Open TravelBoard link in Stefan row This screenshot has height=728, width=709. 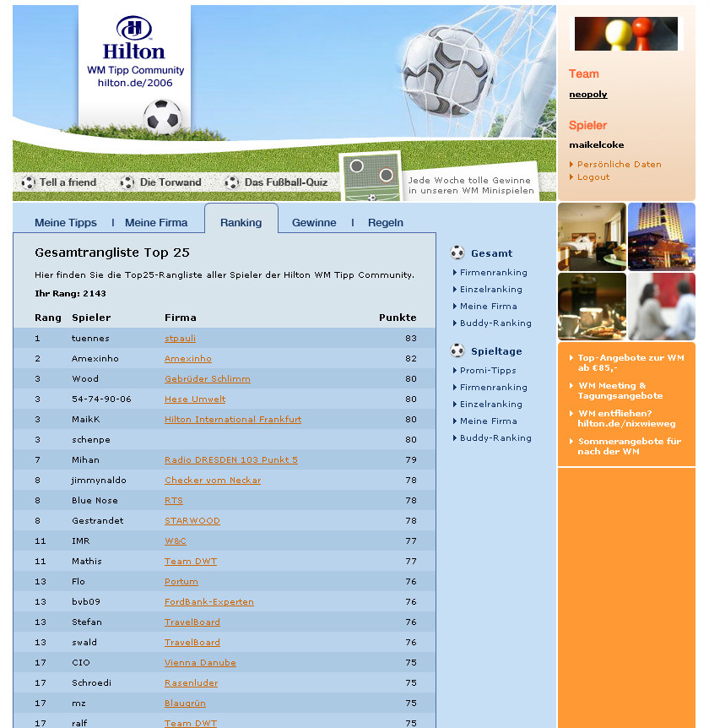point(192,622)
